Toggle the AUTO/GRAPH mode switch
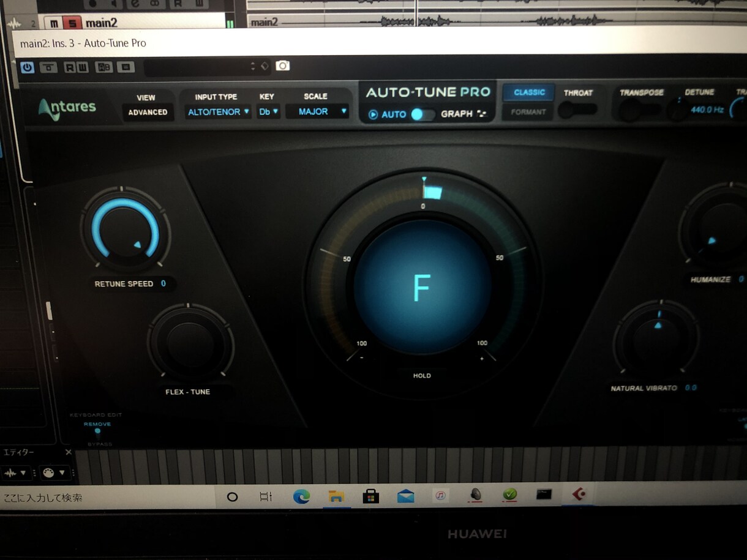747x560 pixels. 422,114
